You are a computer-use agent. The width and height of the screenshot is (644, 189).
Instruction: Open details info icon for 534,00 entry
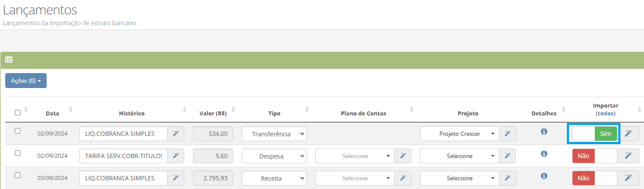[x=544, y=131]
